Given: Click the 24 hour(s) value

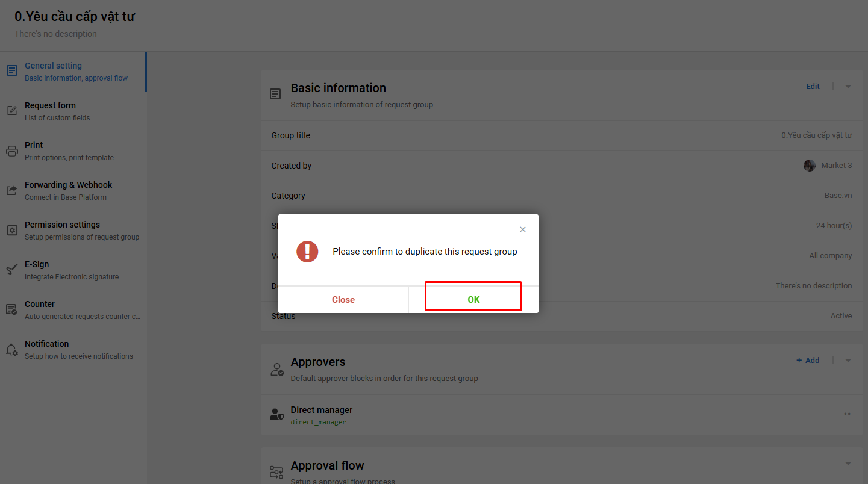Looking at the screenshot, I should (x=834, y=226).
